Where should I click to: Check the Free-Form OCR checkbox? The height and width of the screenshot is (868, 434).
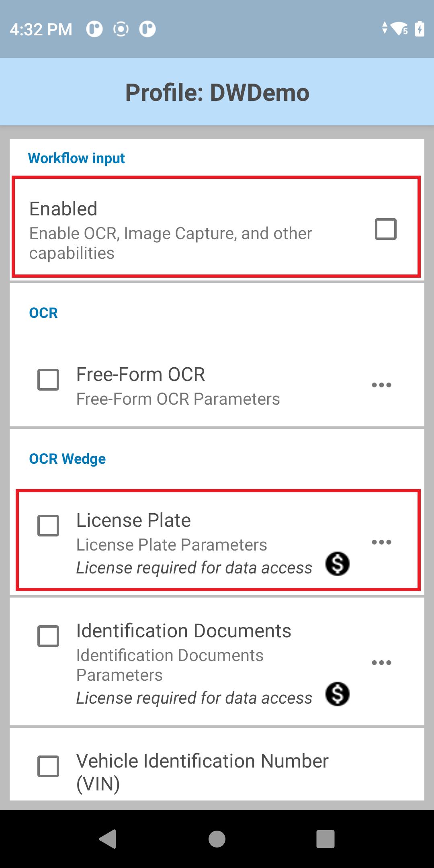point(48,380)
